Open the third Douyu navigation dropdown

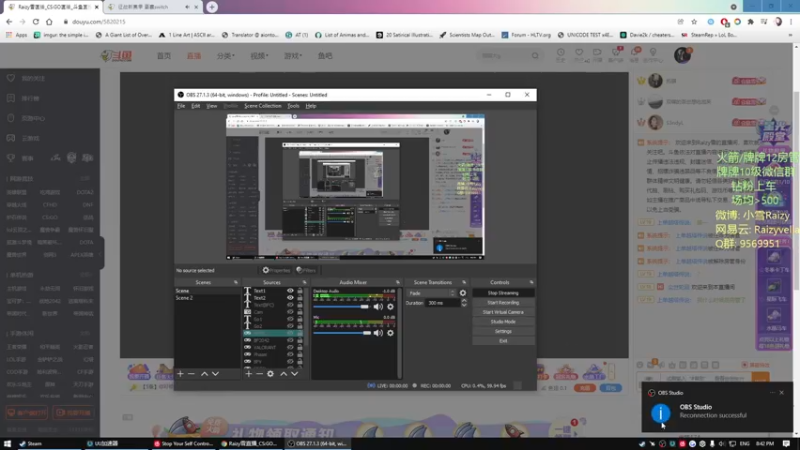tap(226, 56)
